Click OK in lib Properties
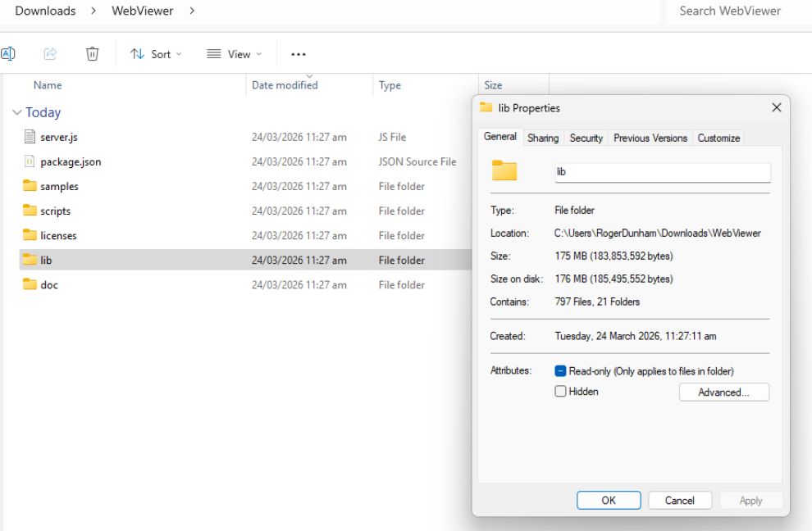812x531 pixels. click(x=609, y=501)
